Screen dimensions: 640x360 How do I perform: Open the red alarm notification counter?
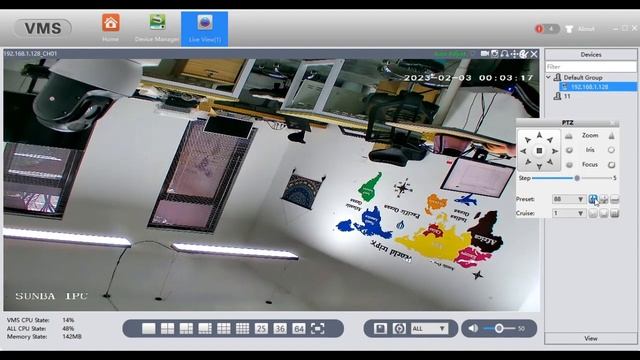(547, 29)
